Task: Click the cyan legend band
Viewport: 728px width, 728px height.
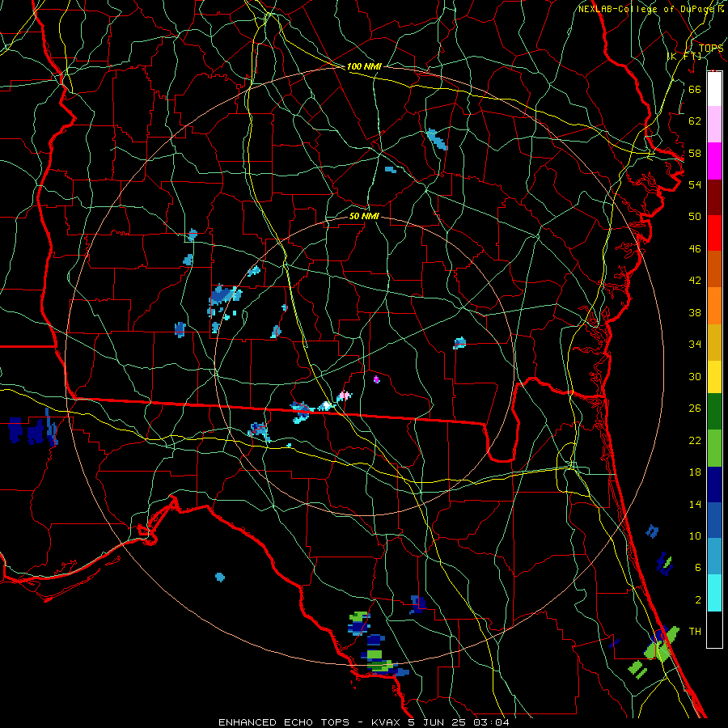Action: (x=714, y=593)
